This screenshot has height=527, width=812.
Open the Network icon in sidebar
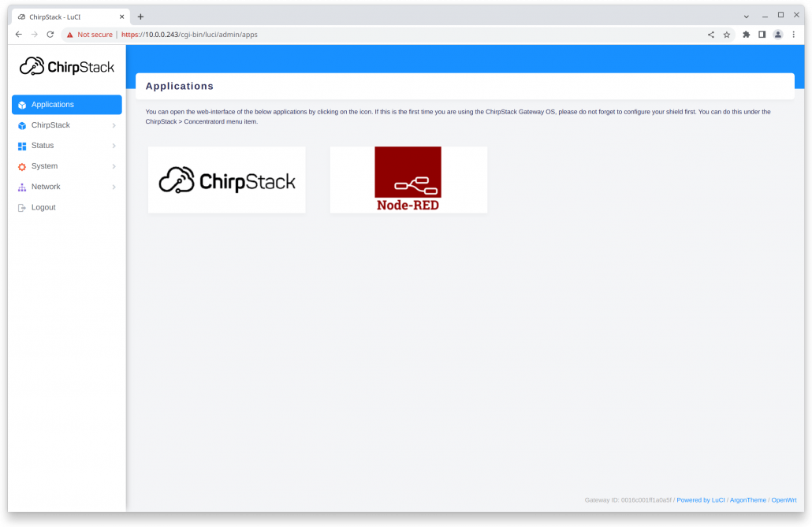pyautogui.click(x=20, y=187)
